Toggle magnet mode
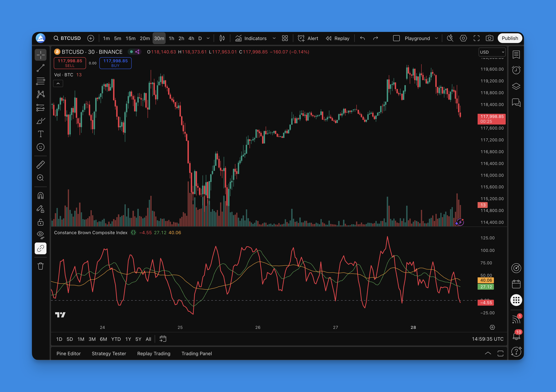Image resolution: width=556 pixels, height=392 pixels. click(x=40, y=196)
